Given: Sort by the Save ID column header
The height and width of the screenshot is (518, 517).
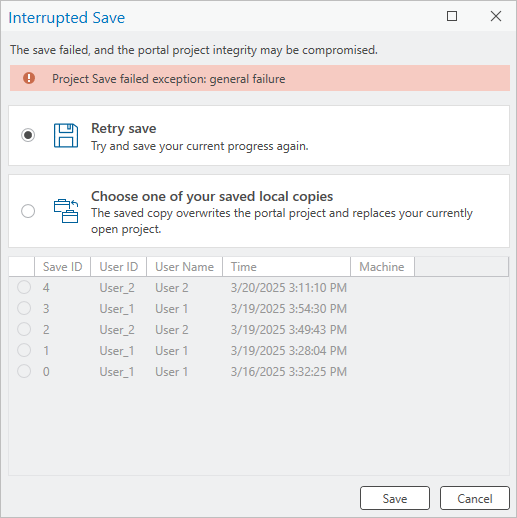Looking at the screenshot, I should pyautogui.click(x=62, y=267).
